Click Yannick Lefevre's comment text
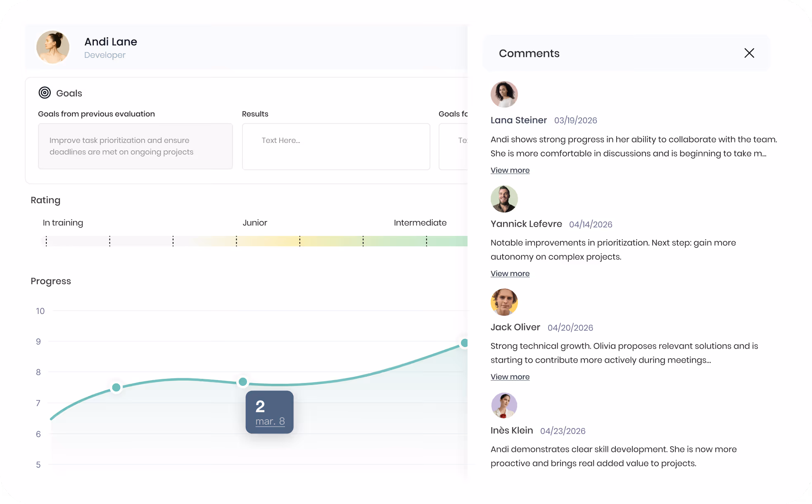Viewport: 812px width, 504px height. [x=613, y=250]
